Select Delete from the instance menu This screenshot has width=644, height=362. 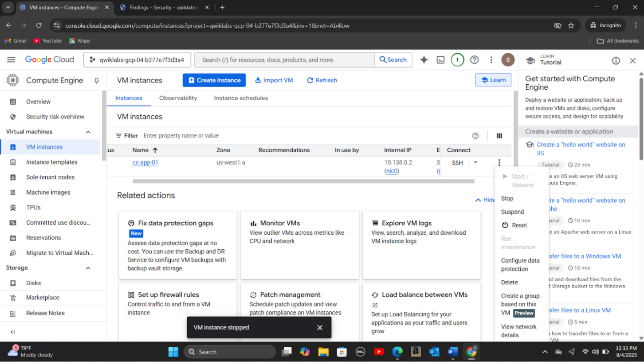509,282
